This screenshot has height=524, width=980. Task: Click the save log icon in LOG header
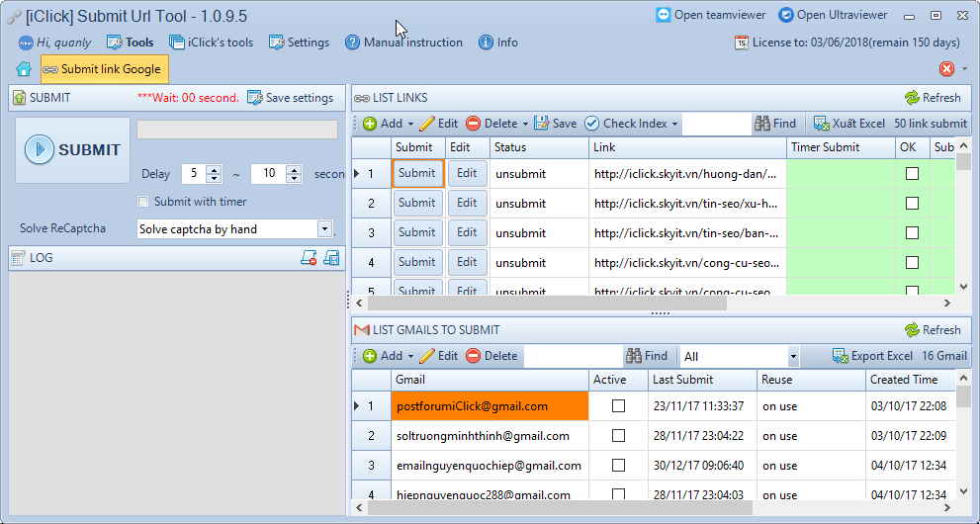coord(331,257)
